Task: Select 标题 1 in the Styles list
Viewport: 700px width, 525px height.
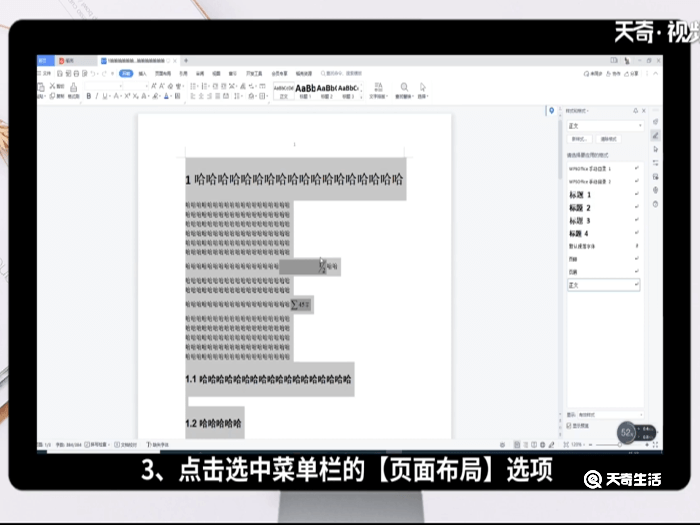Action: (x=604, y=195)
